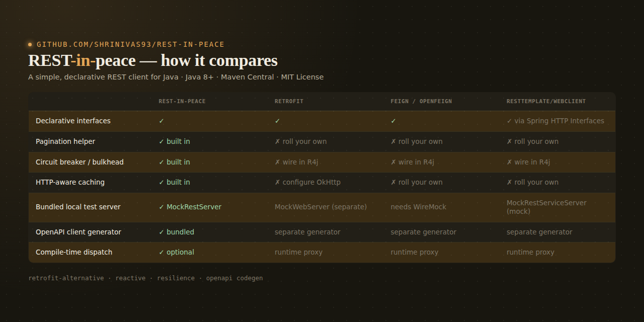Click Feign checkmark in Declarative interfaces row
644x322 pixels.
pos(393,121)
